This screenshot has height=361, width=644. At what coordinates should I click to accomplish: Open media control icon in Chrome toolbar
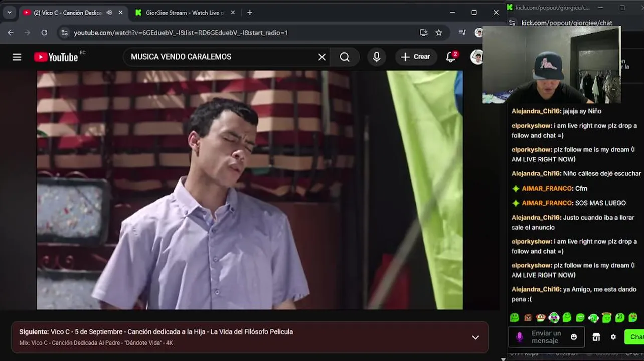(x=462, y=33)
